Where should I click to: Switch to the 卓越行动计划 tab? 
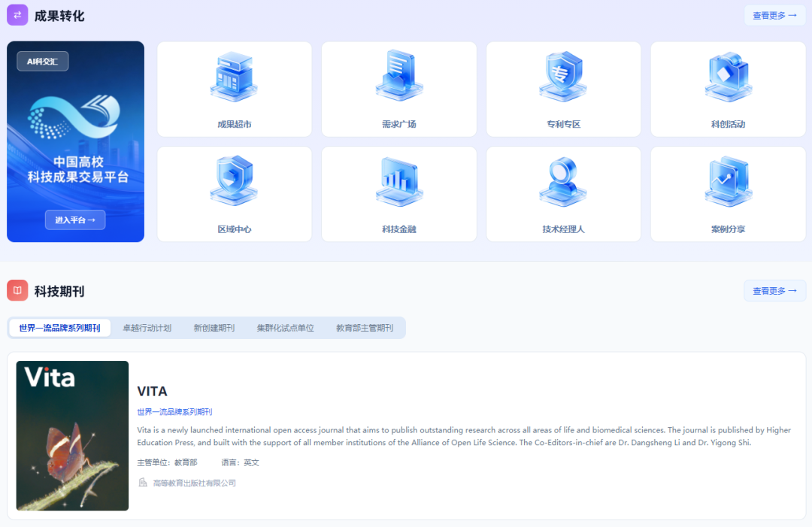pyautogui.click(x=148, y=327)
